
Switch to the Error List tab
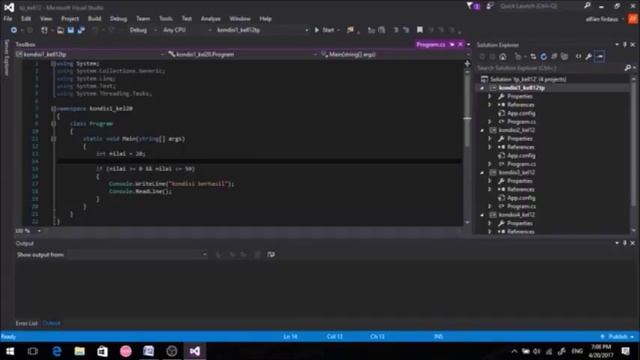coord(27,323)
